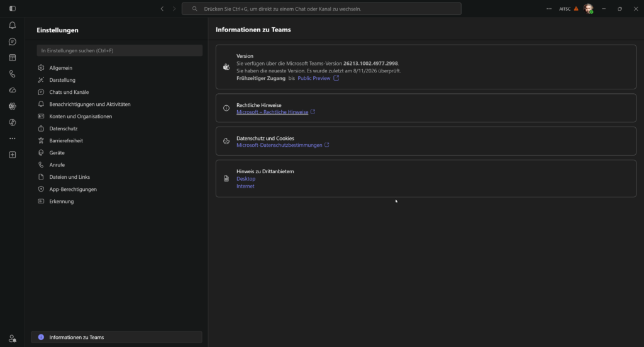Open Desktop third-party notice link
644x347 pixels.
pos(246,178)
